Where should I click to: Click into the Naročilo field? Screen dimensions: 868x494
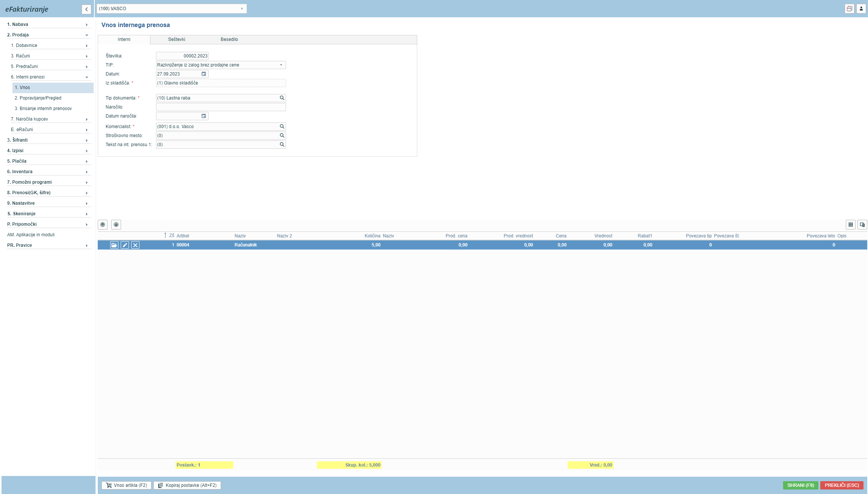coord(221,107)
